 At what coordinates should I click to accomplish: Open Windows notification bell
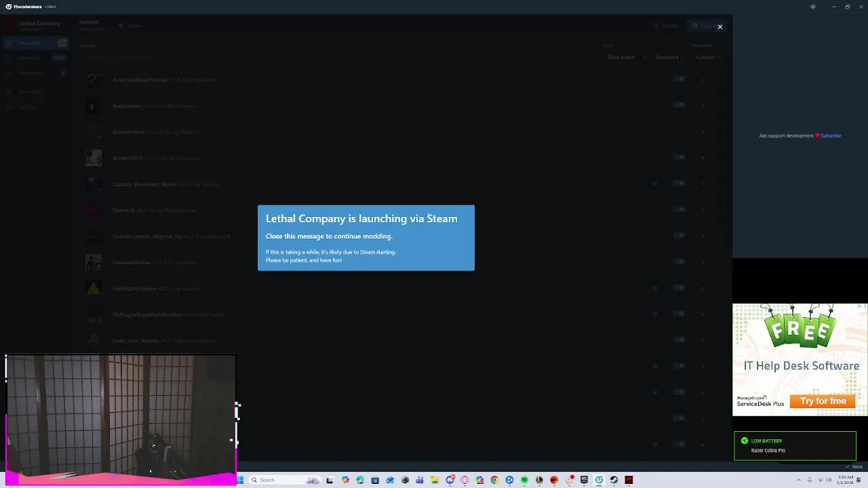(x=859, y=480)
